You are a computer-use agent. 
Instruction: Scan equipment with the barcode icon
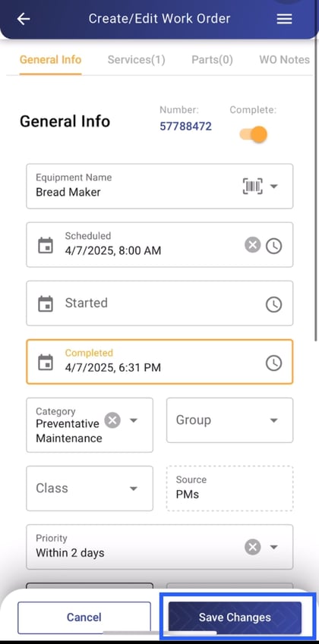[x=253, y=187]
